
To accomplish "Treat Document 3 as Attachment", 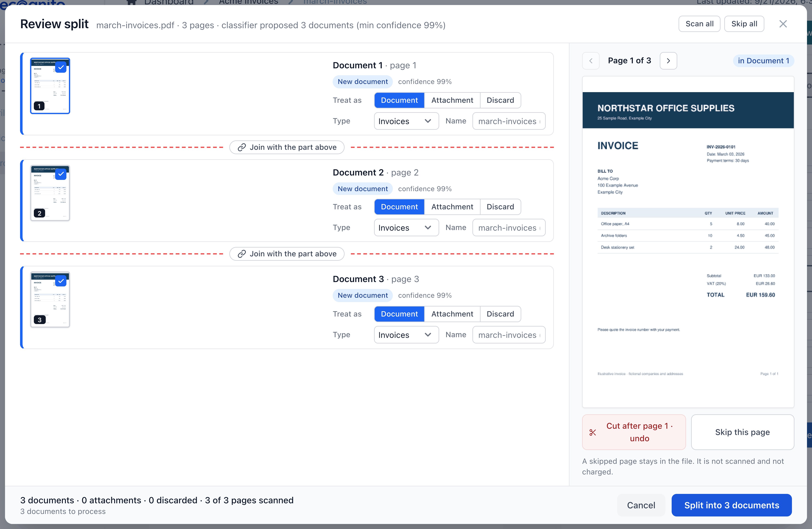I will 452,314.
